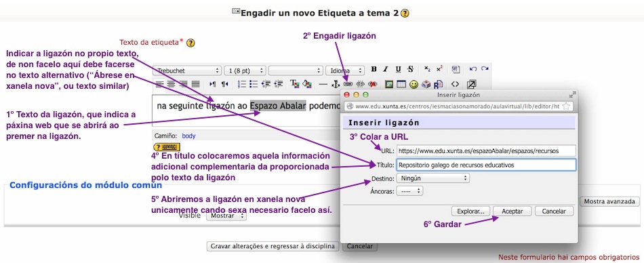
Task: Insert a table via the toolbar
Action: coord(401,84)
